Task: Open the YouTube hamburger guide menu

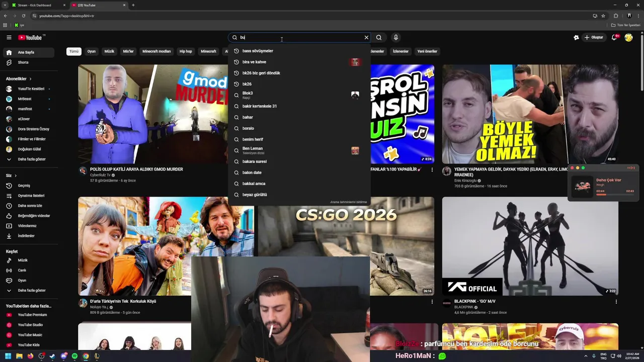Action: pyautogui.click(x=9, y=37)
